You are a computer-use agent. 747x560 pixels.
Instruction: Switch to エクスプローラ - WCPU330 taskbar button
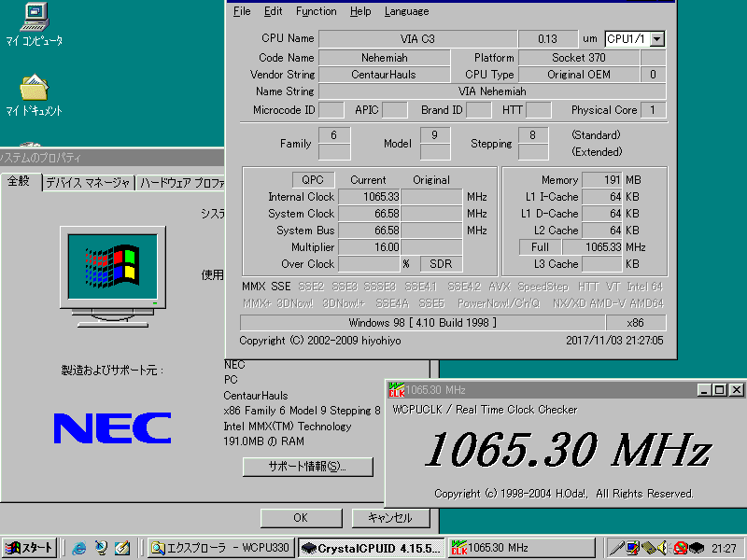click(220, 548)
